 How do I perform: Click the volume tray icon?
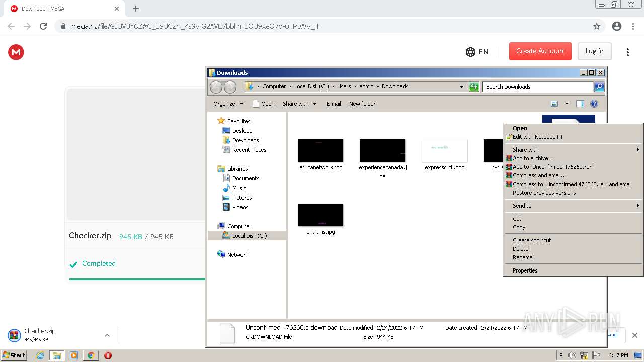[x=572, y=355]
